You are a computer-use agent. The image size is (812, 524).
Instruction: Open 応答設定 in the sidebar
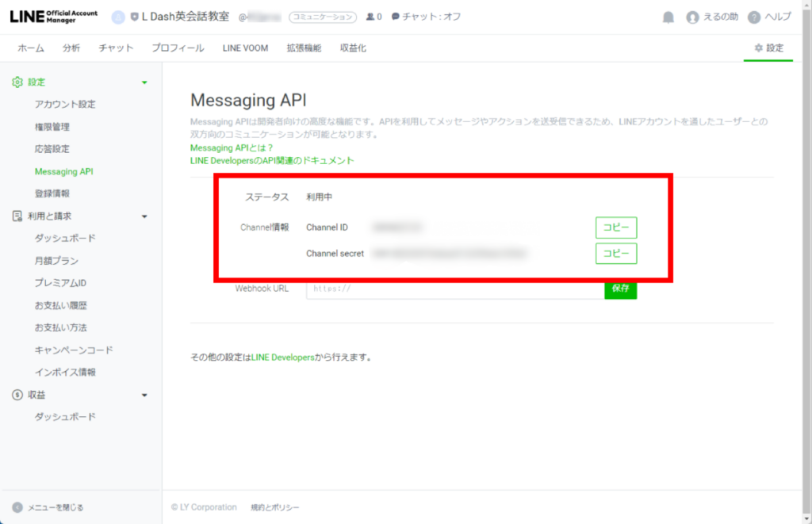tap(52, 149)
